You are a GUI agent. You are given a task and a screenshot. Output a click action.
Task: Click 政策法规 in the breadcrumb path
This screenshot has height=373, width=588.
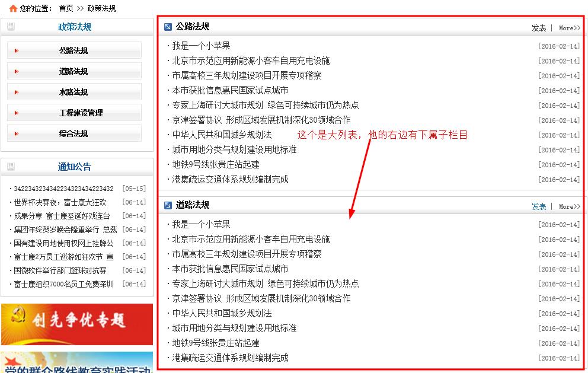tap(101, 8)
